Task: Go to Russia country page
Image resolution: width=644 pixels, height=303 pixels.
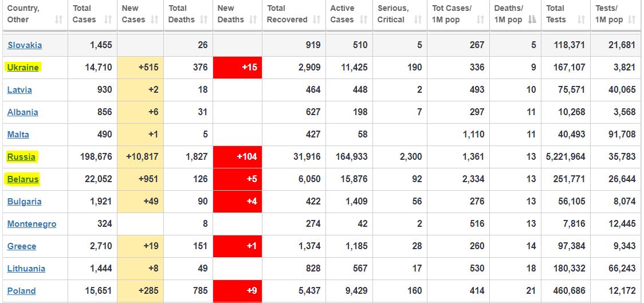Action: point(21,157)
